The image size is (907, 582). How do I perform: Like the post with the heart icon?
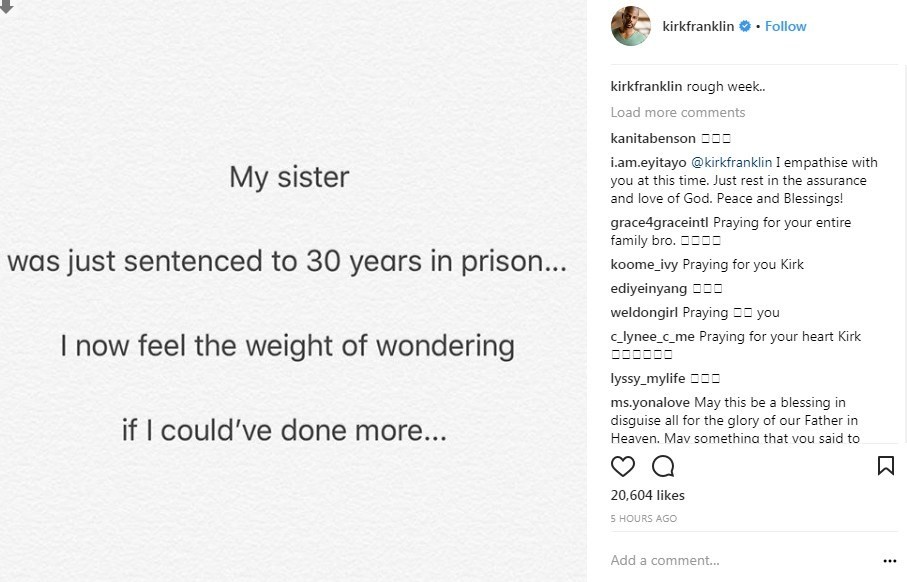(623, 466)
